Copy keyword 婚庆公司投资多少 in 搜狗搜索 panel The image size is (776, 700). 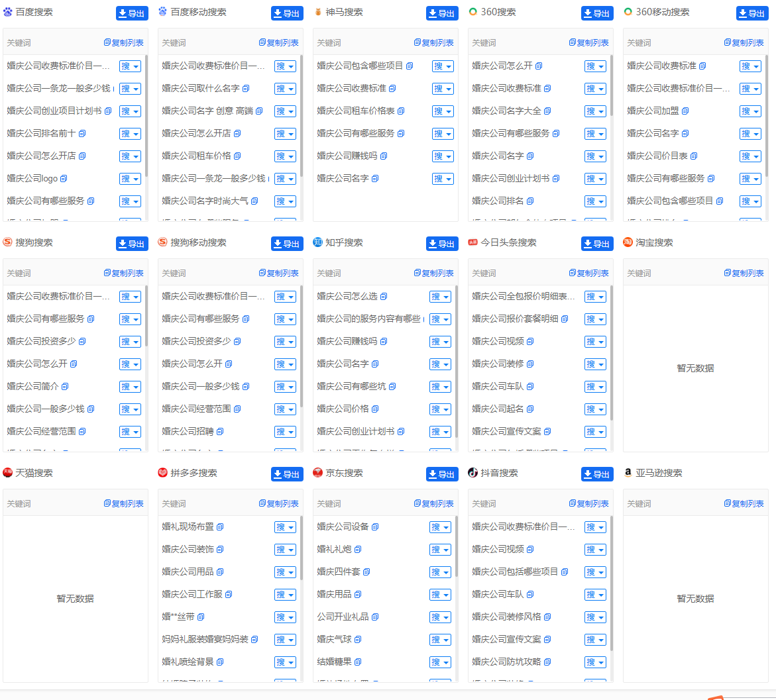(82, 341)
